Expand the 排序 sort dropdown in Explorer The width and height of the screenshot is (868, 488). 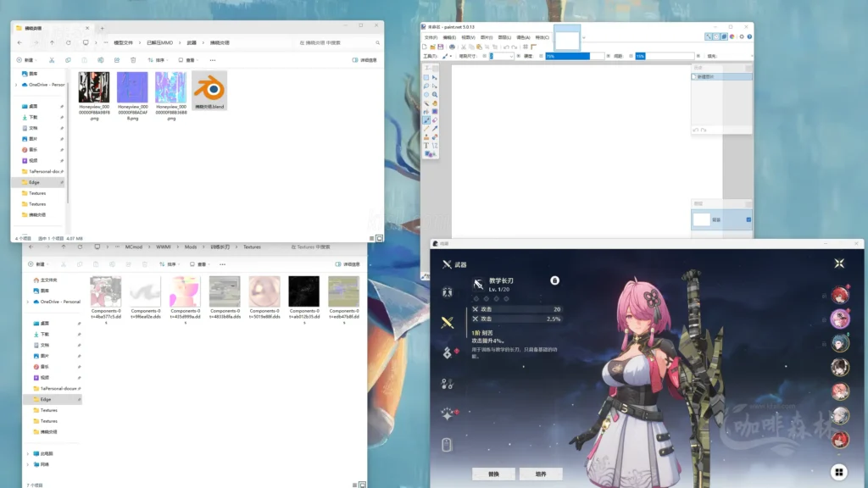[156, 60]
